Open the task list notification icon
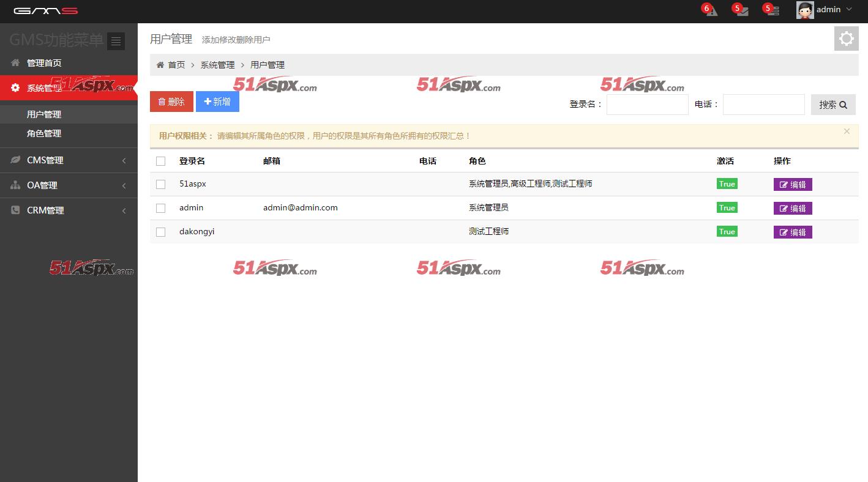 click(x=773, y=10)
